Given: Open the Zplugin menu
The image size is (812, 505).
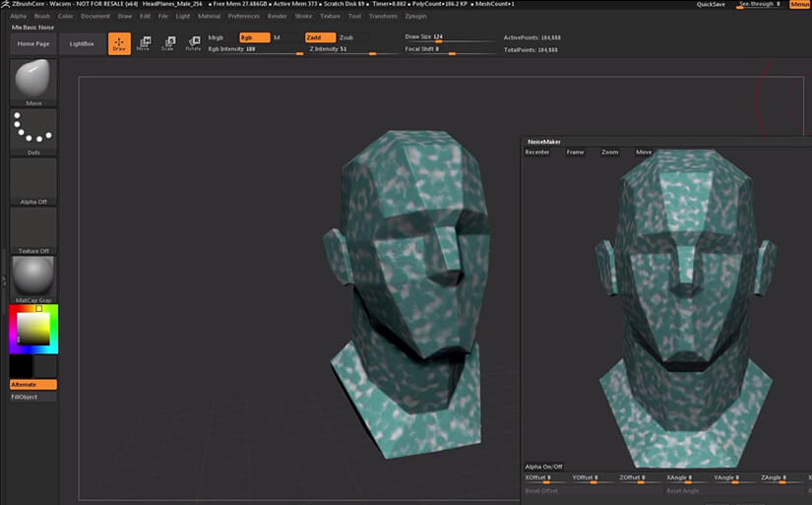Looking at the screenshot, I should pyautogui.click(x=415, y=16).
